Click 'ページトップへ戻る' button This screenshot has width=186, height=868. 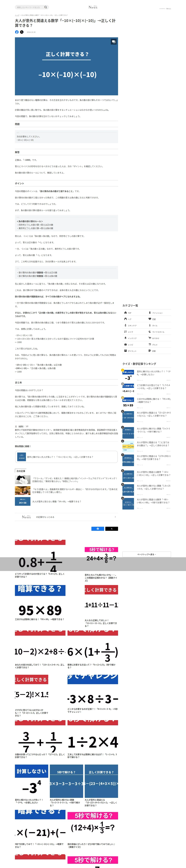click(146, 554)
